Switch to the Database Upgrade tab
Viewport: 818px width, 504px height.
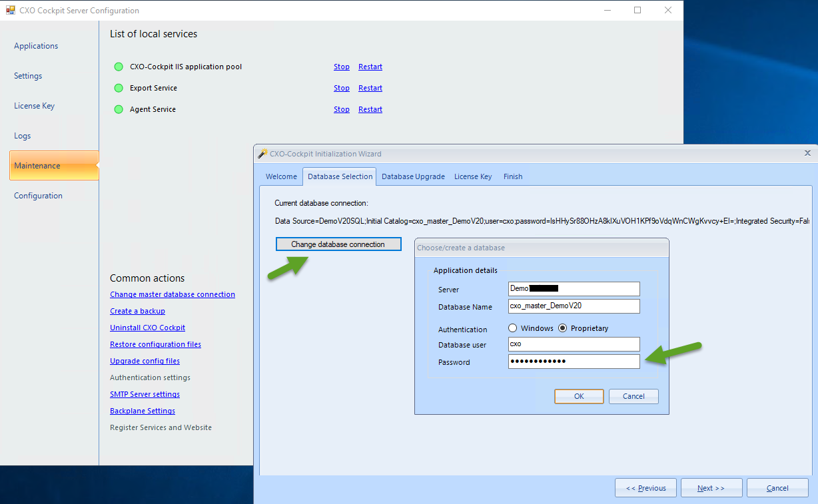tap(413, 176)
